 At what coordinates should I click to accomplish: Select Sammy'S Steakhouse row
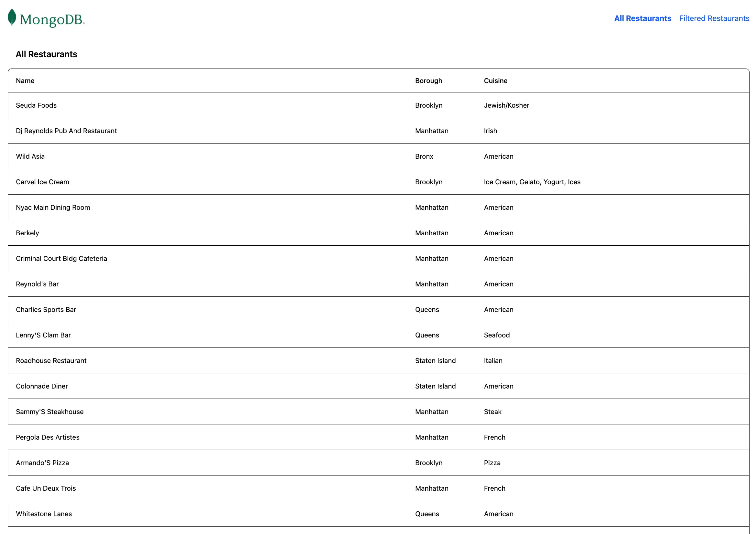(50, 411)
